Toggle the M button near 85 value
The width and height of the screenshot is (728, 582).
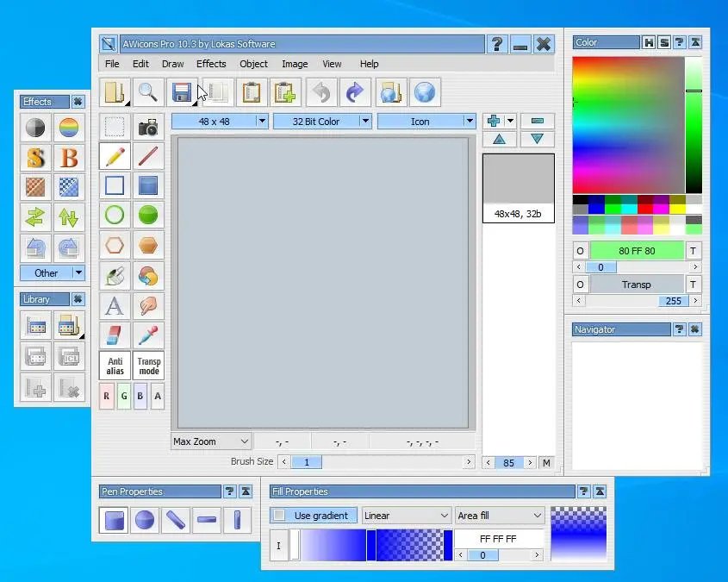coord(546,463)
